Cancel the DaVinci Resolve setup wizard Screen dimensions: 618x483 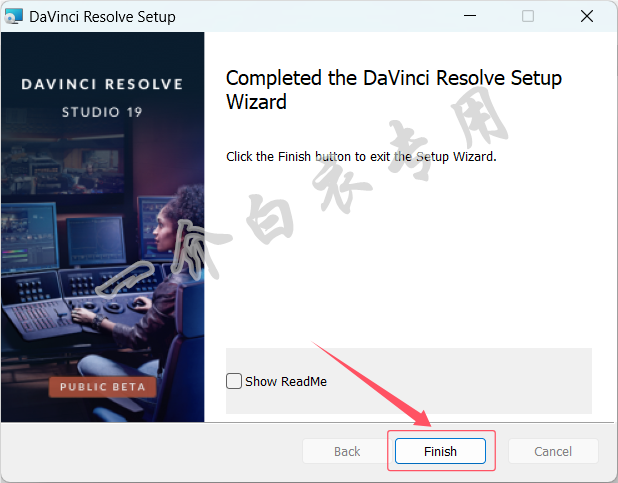553,451
